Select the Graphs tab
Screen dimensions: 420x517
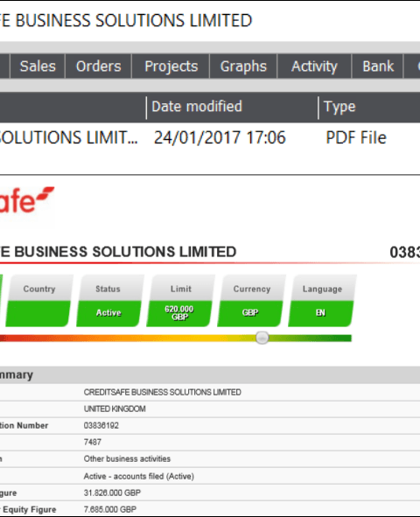[x=243, y=66]
